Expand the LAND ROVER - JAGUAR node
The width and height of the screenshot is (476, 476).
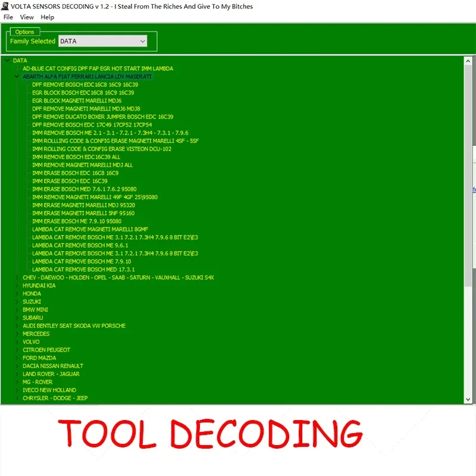pyautogui.click(x=17, y=374)
